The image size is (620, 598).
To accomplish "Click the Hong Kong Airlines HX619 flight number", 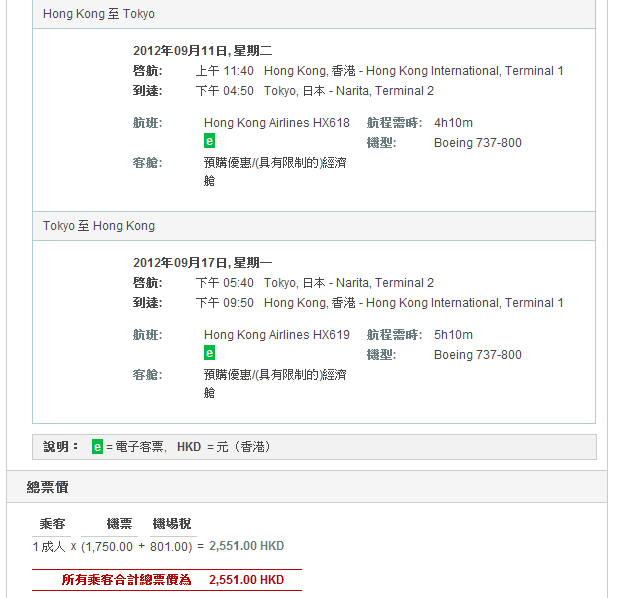I will [x=276, y=335].
